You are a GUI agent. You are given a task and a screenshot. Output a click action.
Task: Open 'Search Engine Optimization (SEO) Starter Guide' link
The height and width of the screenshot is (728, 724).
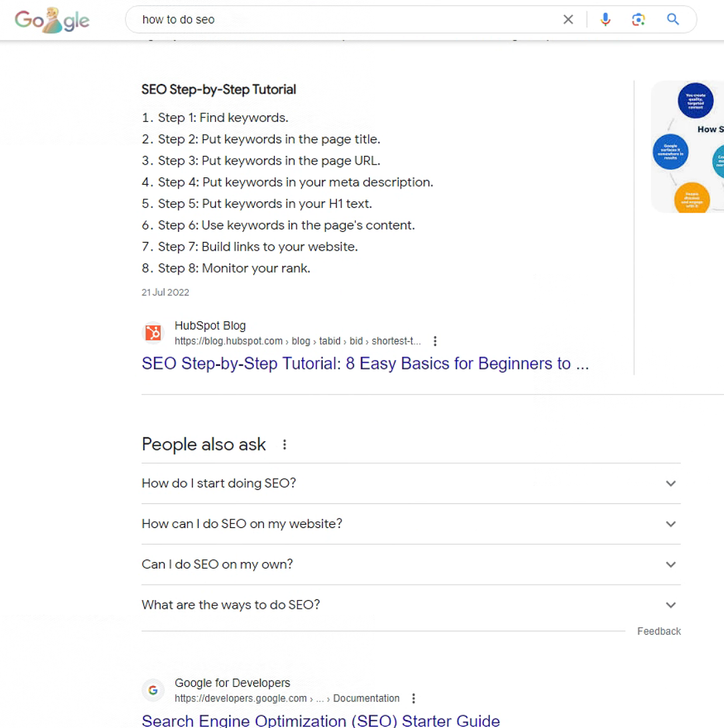pos(321,720)
